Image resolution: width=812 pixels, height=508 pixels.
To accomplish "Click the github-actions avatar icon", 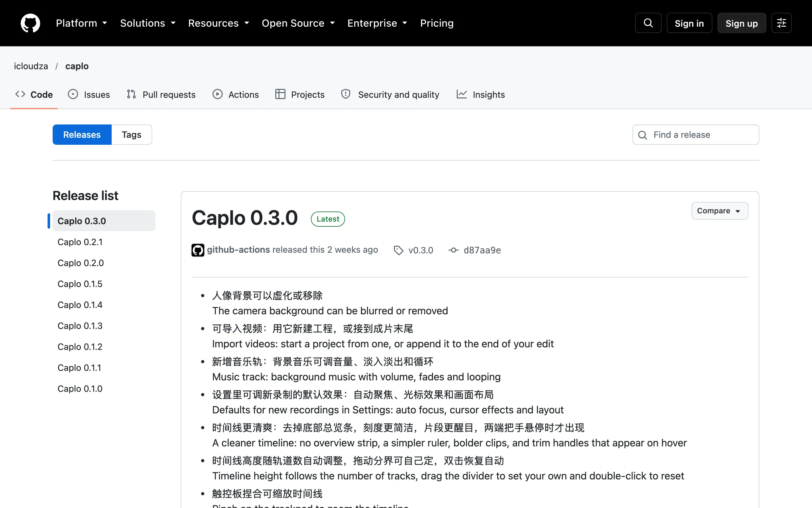I will 198,250.
